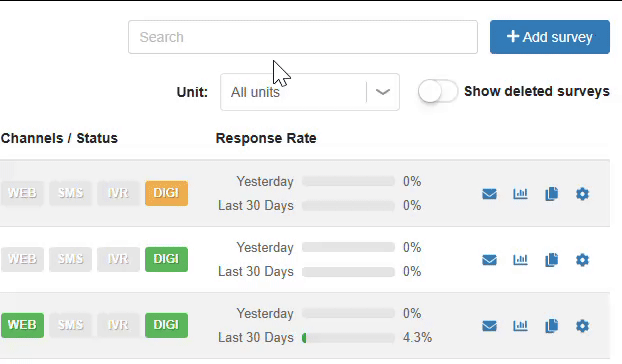
Task: Click copy icon in the 4.3% survey row
Action: click(x=551, y=326)
